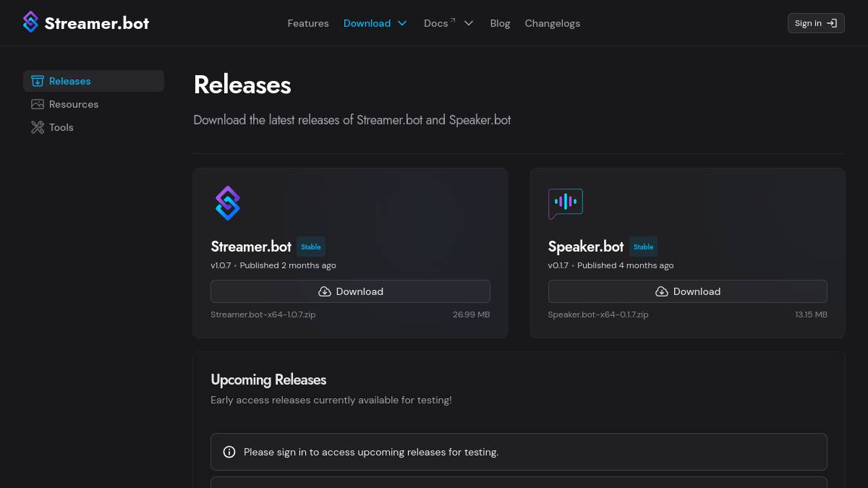Click the 'Published 2 months ago' text
This screenshot has height=488, width=868.
point(288,265)
